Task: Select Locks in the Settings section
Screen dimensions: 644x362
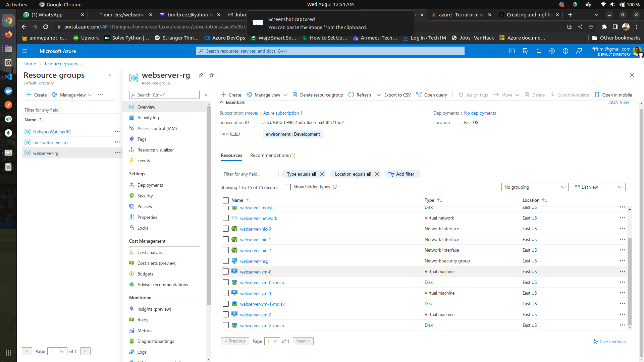Action: pos(143,228)
